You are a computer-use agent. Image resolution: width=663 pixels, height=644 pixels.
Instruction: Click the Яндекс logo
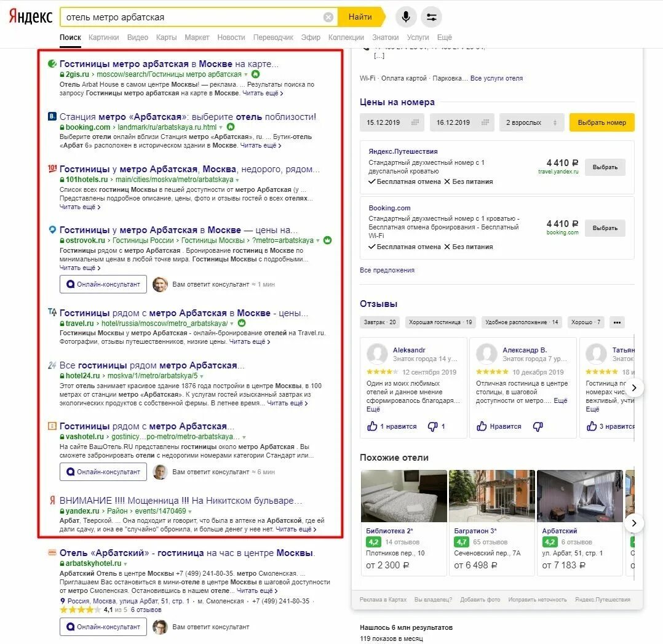point(31,17)
